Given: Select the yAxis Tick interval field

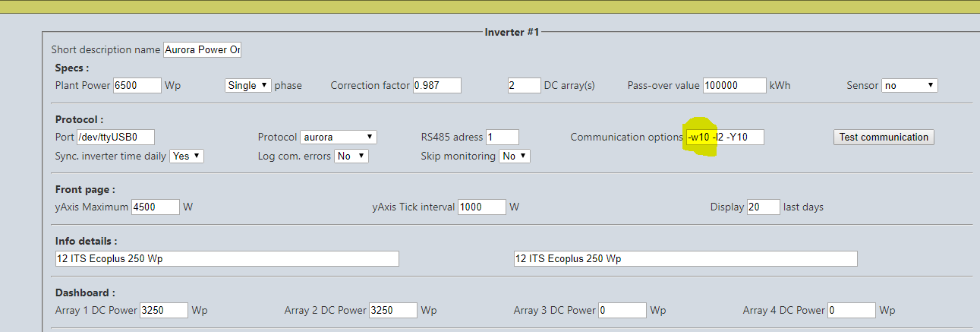Looking at the screenshot, I should [482, 207].
